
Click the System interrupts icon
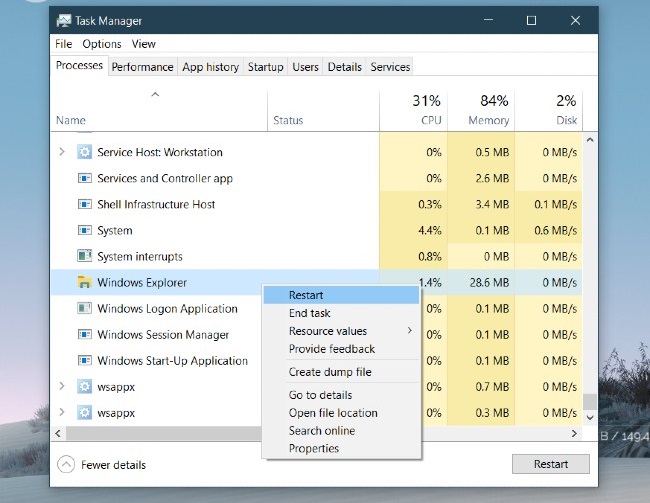pos(85,256)
